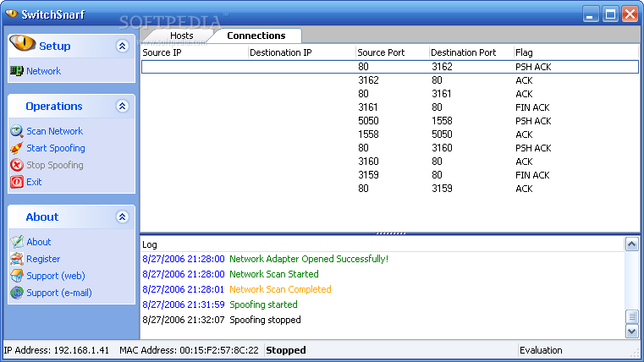Viewport: 644px width, 362px height.
Task: Close the SwitchSnarf window
Action: coord(630,14)
